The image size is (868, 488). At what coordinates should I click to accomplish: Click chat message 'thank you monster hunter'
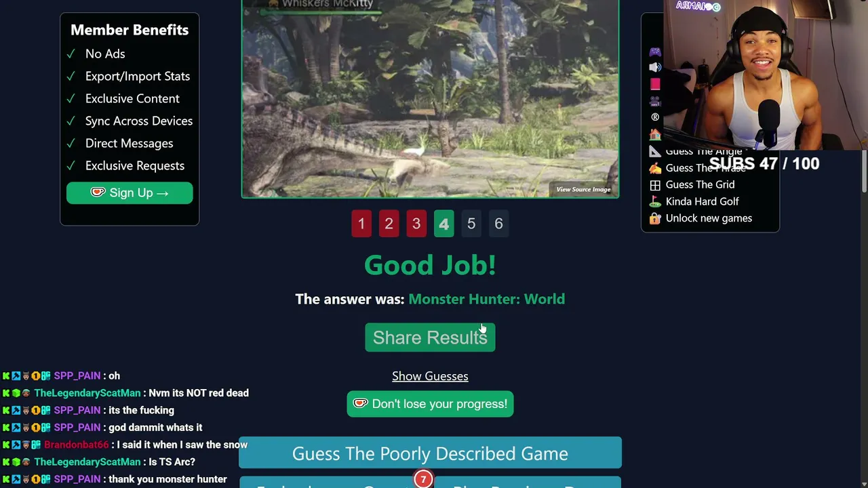(x=167, y=479)
